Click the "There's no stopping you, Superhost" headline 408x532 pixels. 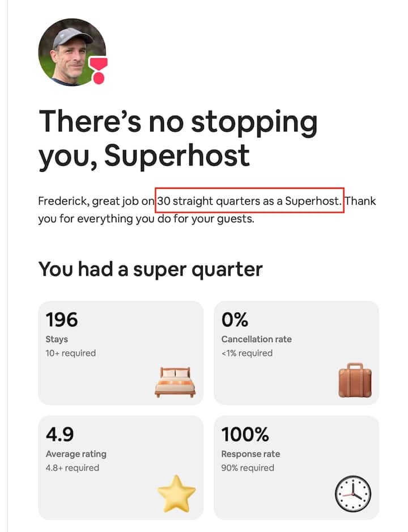[178, 138]
